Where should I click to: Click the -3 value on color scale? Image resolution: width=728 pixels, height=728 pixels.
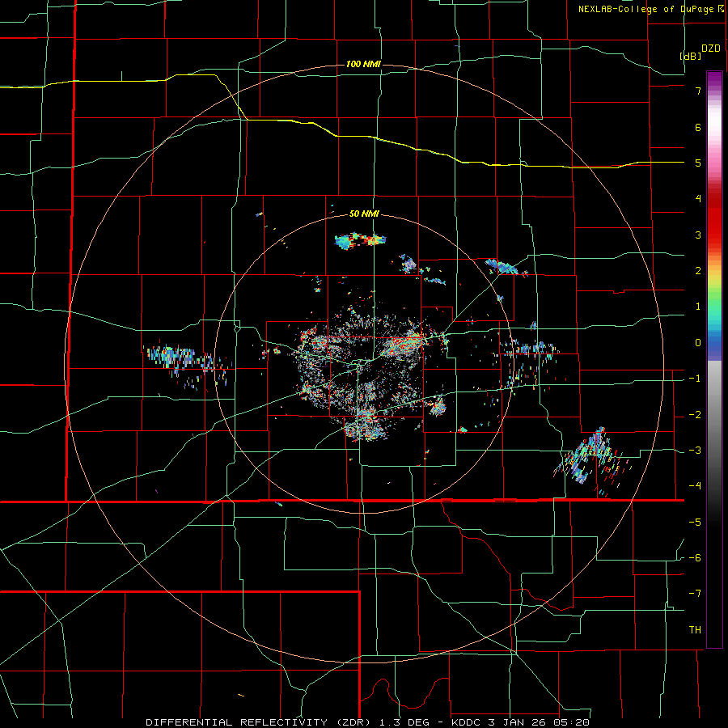coord(695,451)
